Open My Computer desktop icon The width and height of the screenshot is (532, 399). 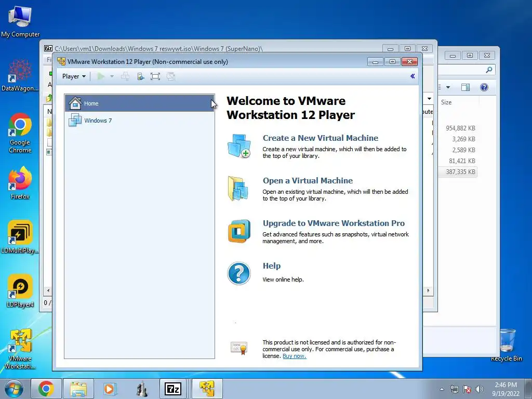(x=20, y=22)
